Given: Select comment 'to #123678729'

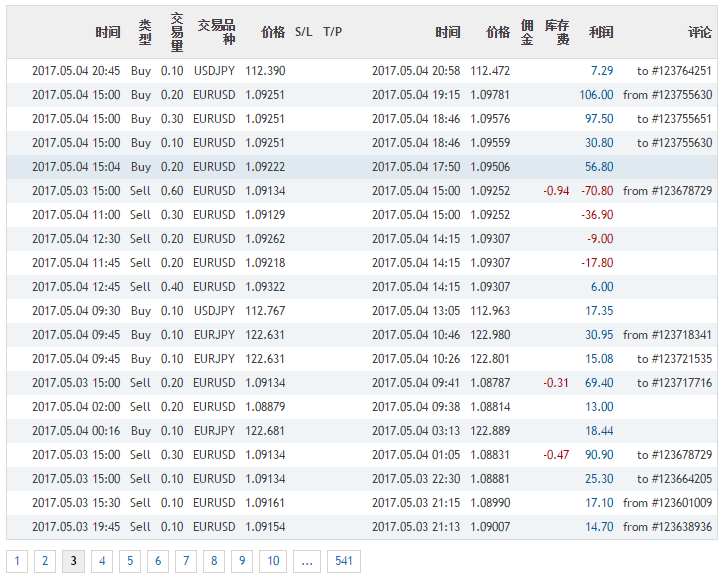Looking at the screenshot, I should tap(675, 455).
